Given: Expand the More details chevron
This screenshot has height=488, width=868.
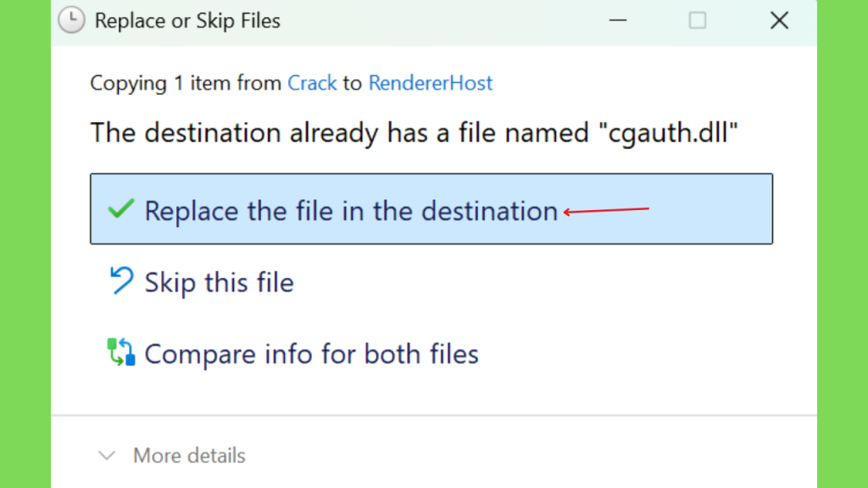Looking at the screenshot, I should 106,456.
